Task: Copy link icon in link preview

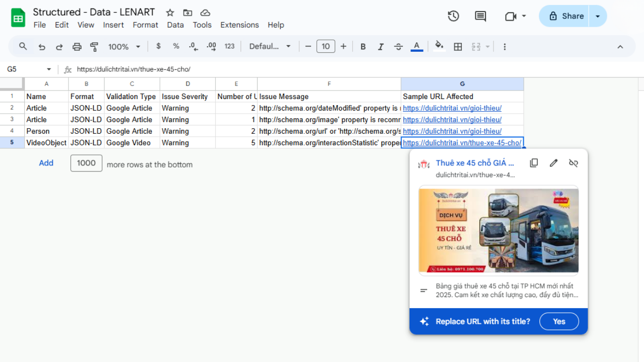Action: (534, 163)
